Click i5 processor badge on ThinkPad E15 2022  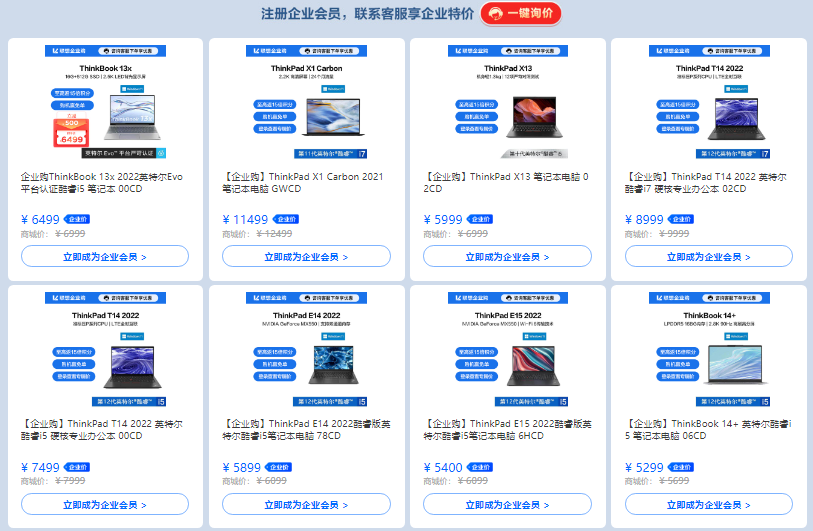[x=531, y=401]
